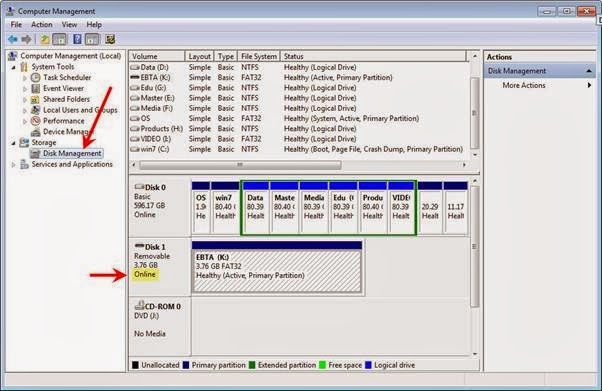This screenshot has width=602, height=391.
Task: Click the Disk 1 Online status text
Action: pyautogui.click(x=145, y=274)
